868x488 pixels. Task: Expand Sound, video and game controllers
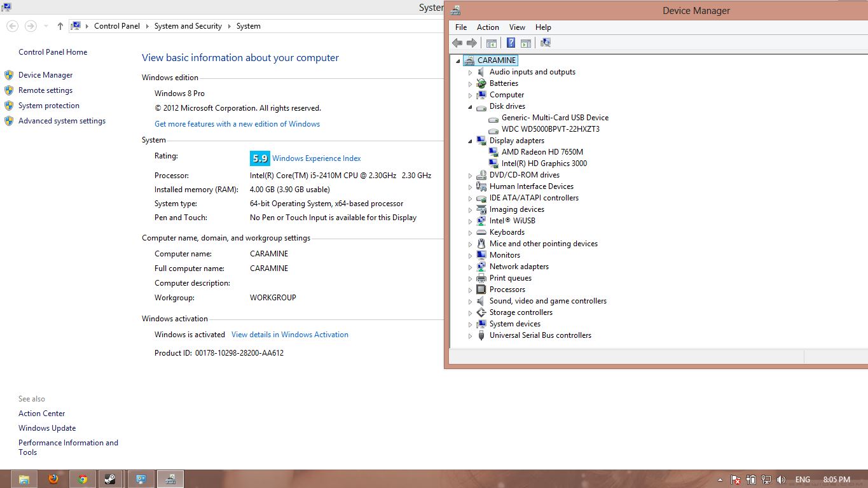pyautogui.click(x=471, y=302)
